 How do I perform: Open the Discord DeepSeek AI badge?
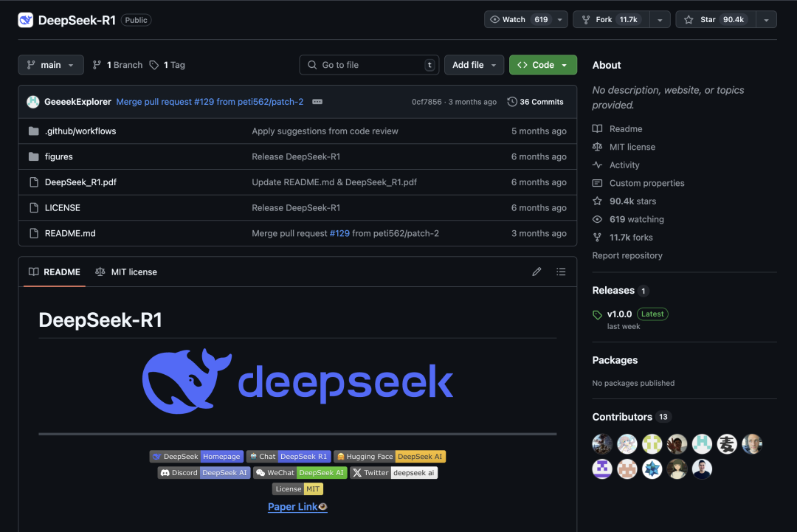(204, 472)
